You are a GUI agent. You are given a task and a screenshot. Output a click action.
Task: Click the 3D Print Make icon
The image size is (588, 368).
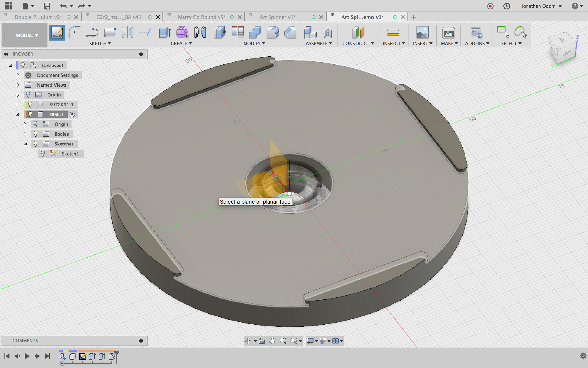[448, 33]
